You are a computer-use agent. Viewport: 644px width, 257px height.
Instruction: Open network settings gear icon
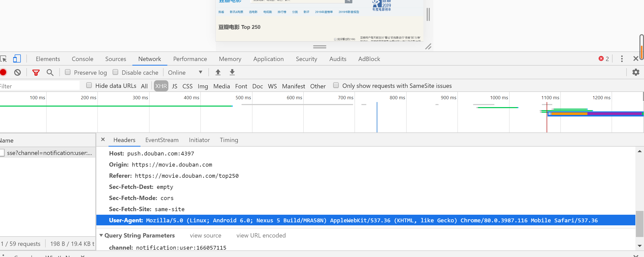[636, 72]
